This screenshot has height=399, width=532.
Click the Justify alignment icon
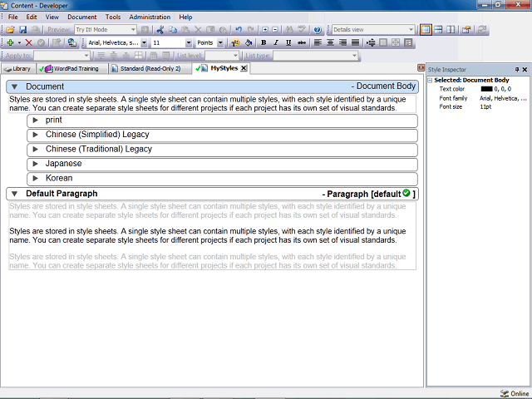(355, 42)
